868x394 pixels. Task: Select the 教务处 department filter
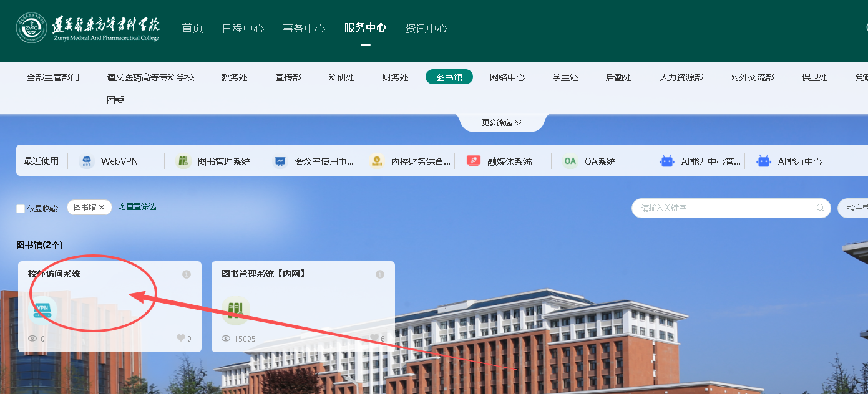click(x=234, y=77)
